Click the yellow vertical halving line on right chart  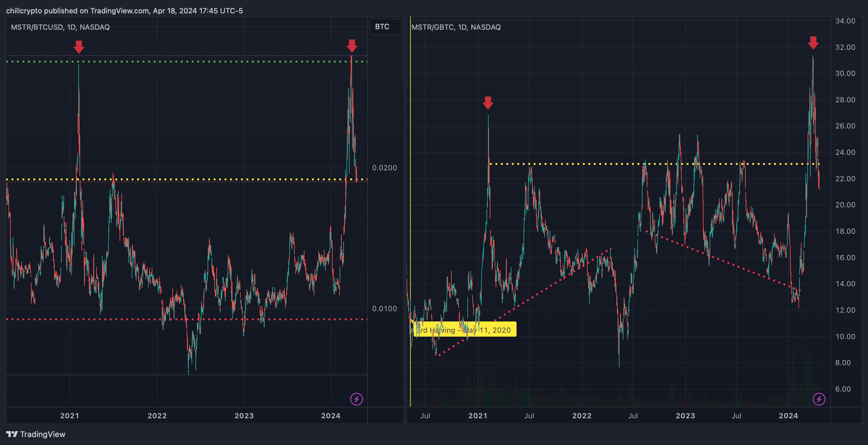(410, 212)
